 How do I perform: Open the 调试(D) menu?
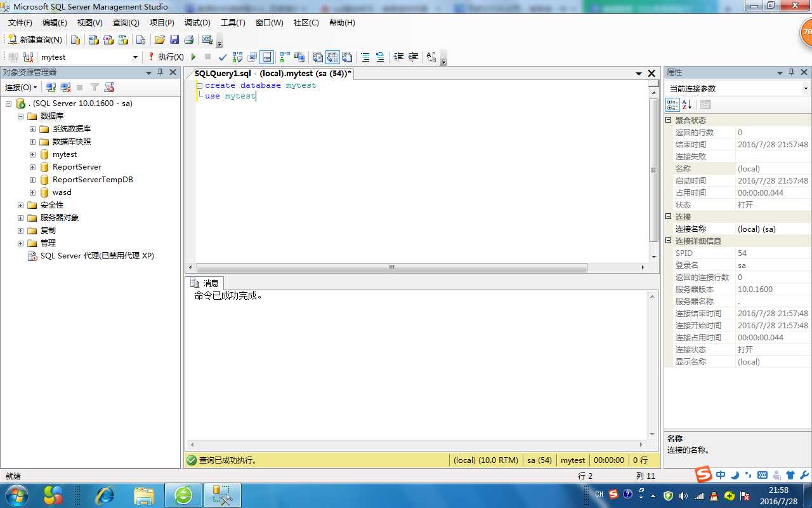[x=197, y=23]
